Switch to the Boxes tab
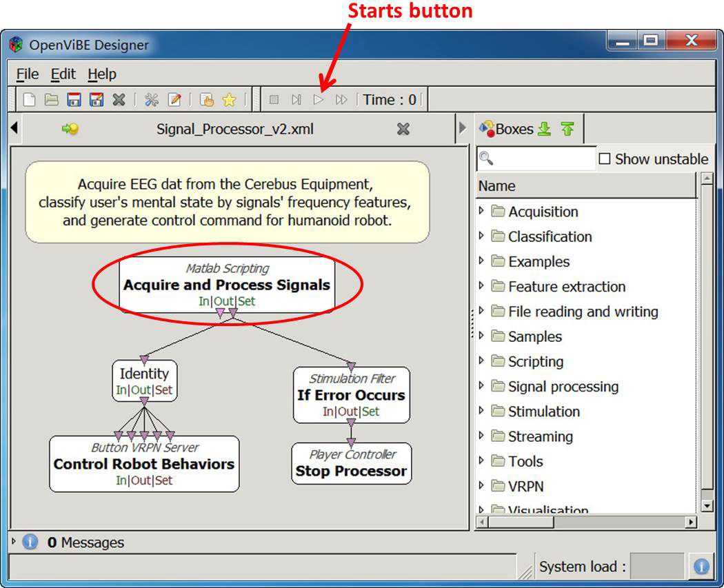Screen dimensions: 724x588 514,129
